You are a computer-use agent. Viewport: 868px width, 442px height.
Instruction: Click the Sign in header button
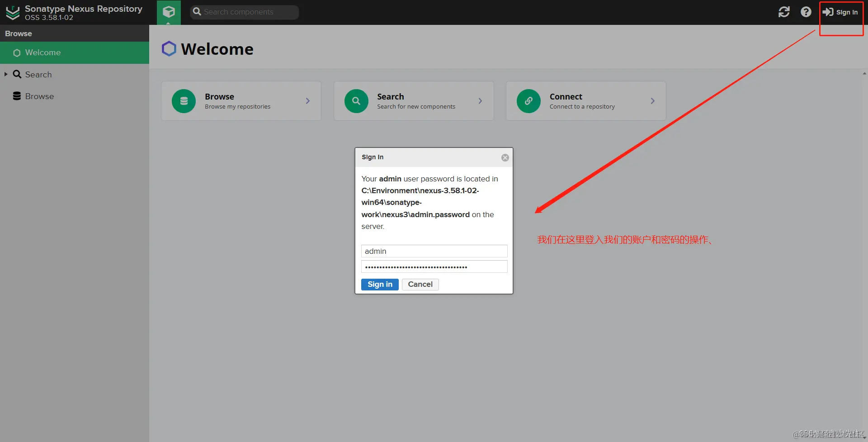point(840,12)
